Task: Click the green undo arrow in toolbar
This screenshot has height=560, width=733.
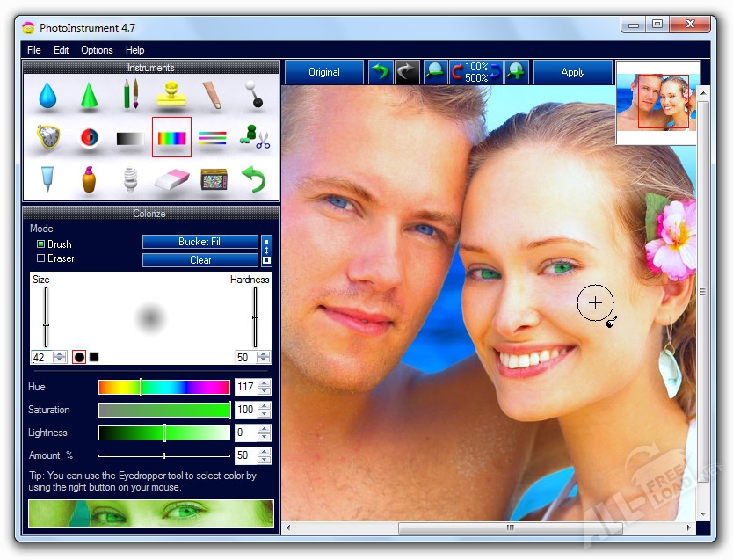Action: click(380, 72)
